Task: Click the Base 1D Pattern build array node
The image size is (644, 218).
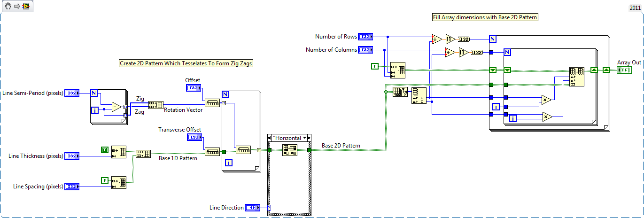Action: coord(143,153)
